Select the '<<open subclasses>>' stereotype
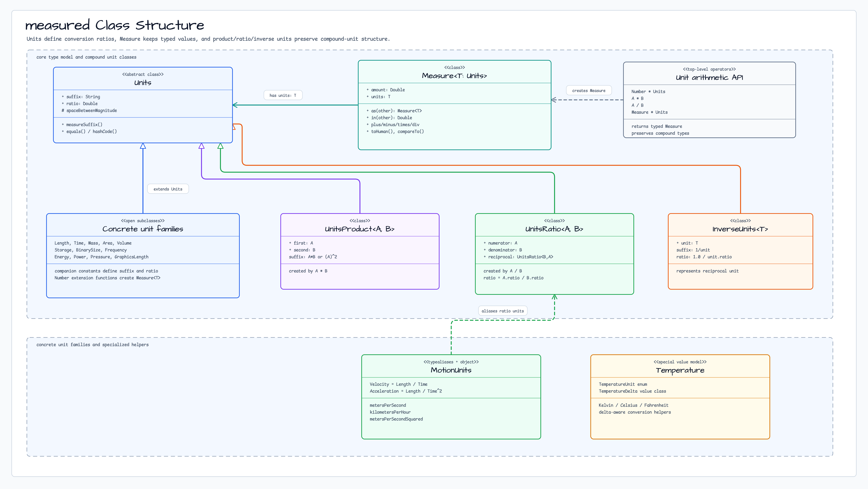 click(143, 221)
